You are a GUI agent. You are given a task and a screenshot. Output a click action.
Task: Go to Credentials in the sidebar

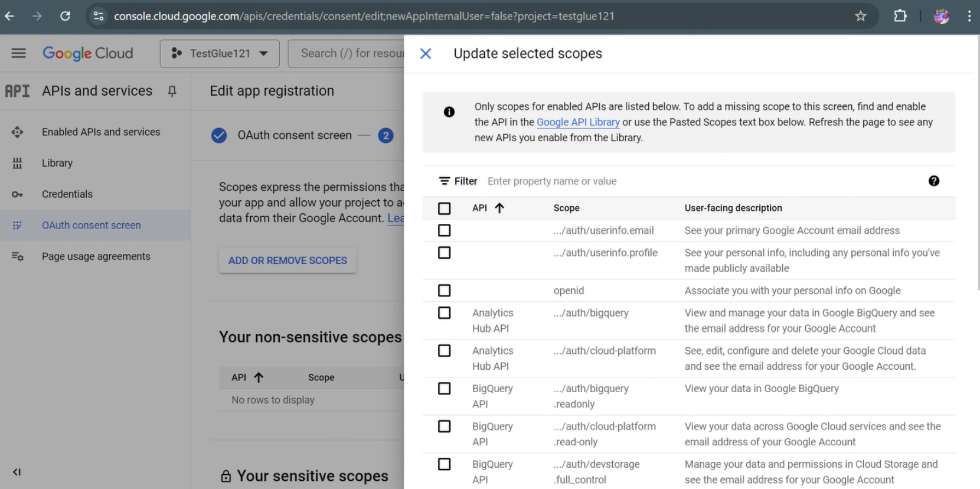coord(67,194)
